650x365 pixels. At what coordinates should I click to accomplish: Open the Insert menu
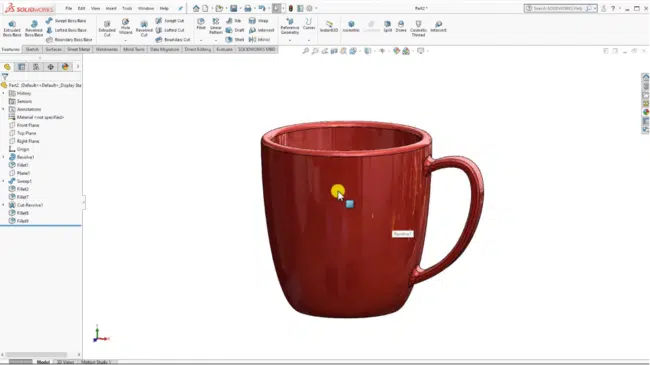(111, 8)
